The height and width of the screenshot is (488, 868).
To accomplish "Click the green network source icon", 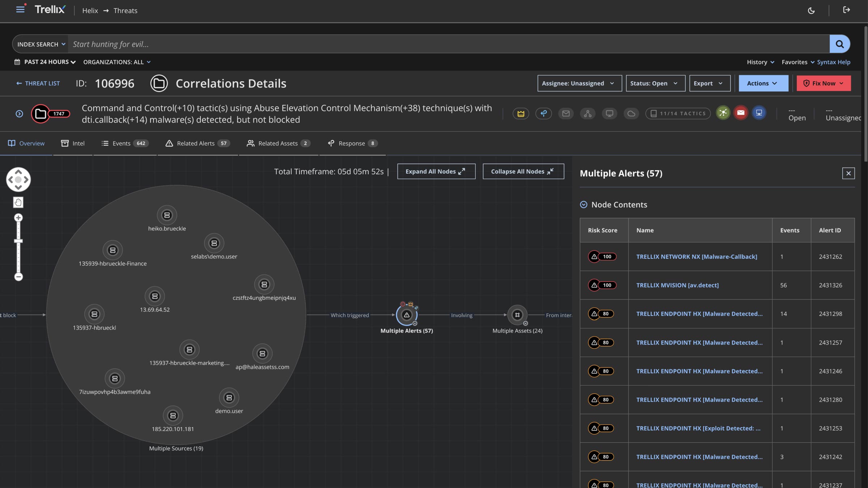I will (x=723, y=113).
